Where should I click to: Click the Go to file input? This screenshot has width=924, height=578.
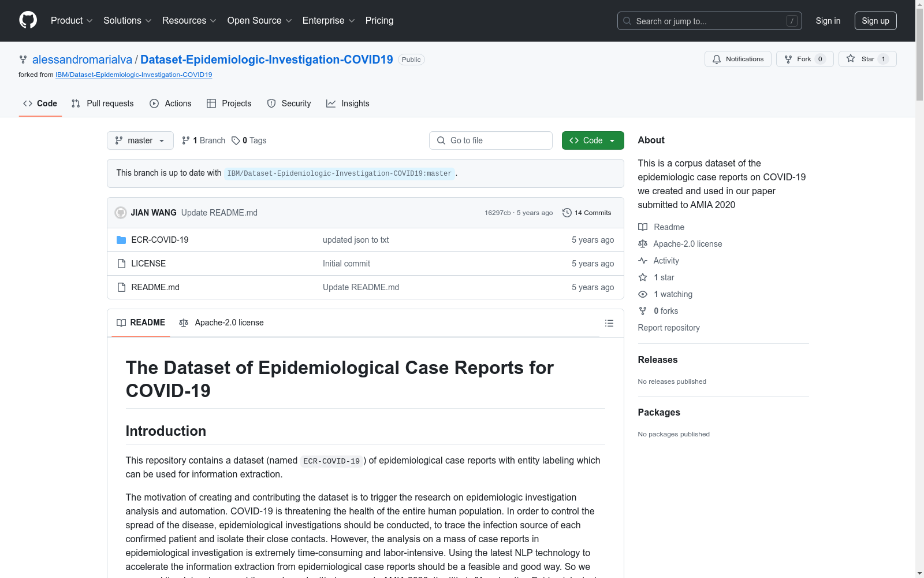(x=491, y=140)
